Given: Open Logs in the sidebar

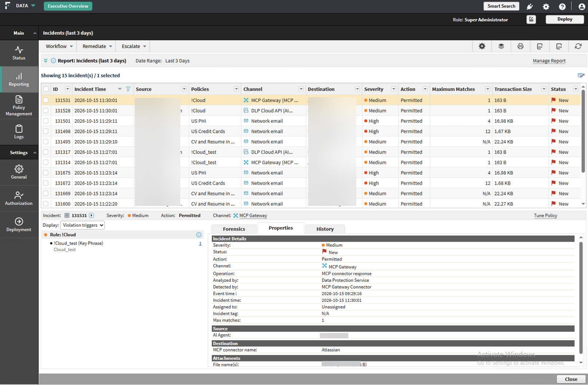Looking at the screenshot, I should (x=19, y=132).
